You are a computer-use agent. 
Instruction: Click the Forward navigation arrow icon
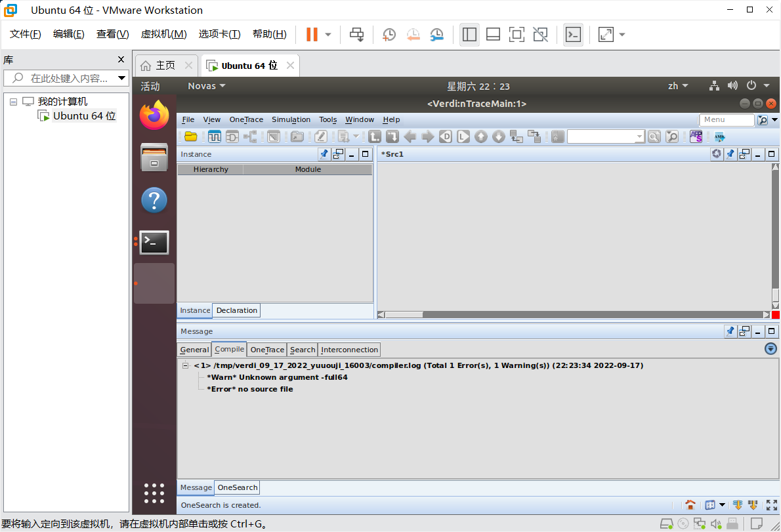pyautogui.click(x=428, y=136)
